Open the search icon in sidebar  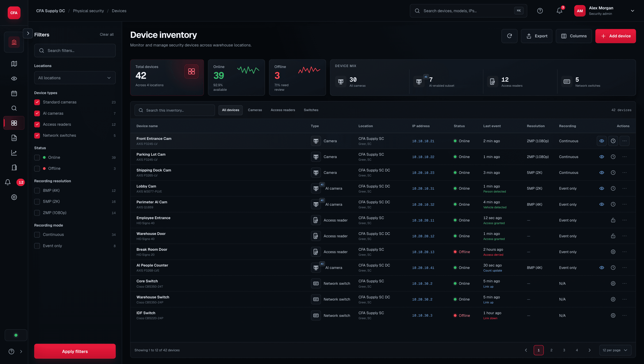[x=14, y=108]
